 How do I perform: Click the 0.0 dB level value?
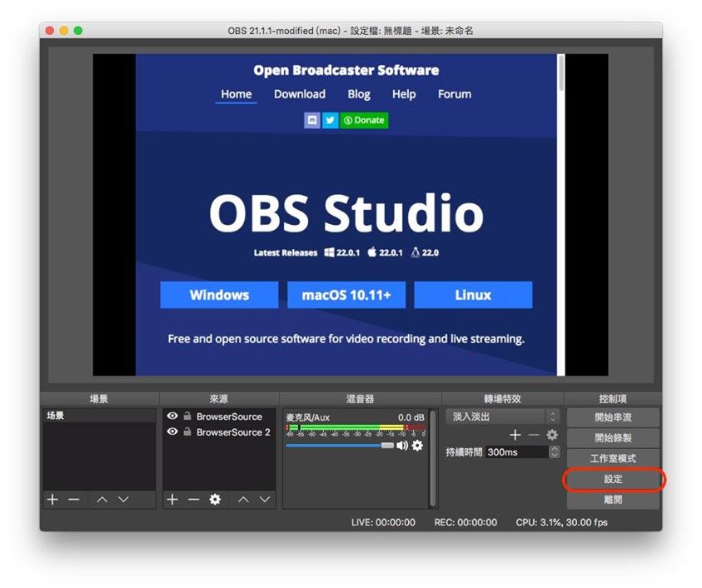click(x=411, y=417)
